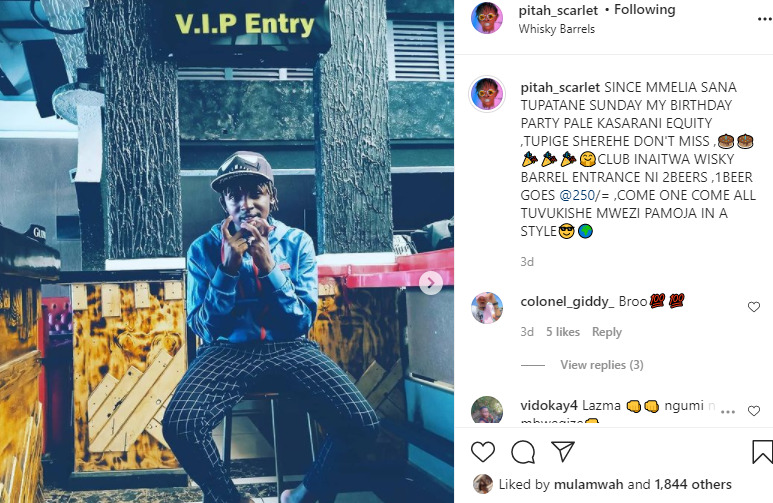Open the post options three-dot menu
773x503 pixels.
(765, 19)
